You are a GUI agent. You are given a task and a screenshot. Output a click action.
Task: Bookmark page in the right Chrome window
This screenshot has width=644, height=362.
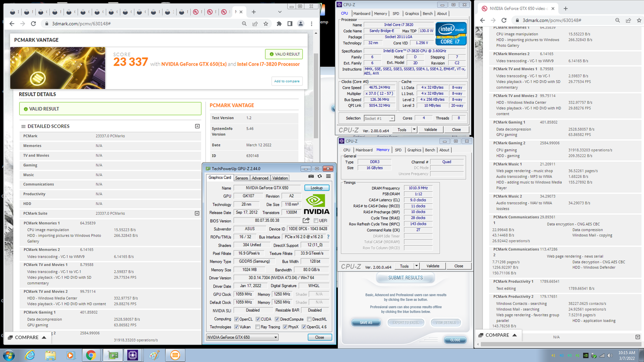point(639,20)
